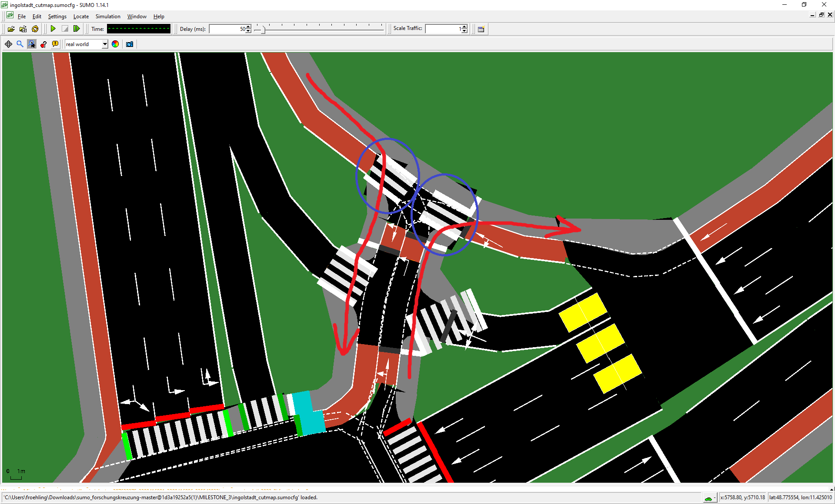The width and height of the screenshot is (835, 504).
Task: Select the recenter view tool
Action: [8, 44]
